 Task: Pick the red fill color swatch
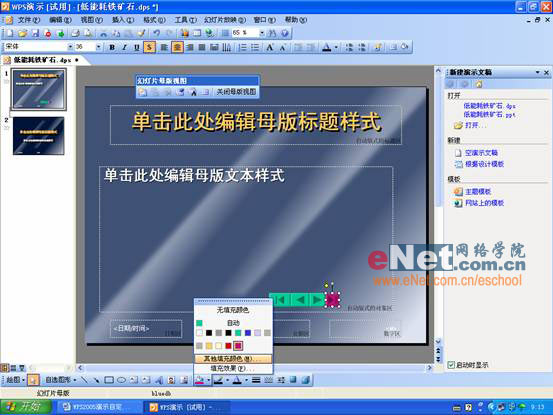tap(228, 346)
